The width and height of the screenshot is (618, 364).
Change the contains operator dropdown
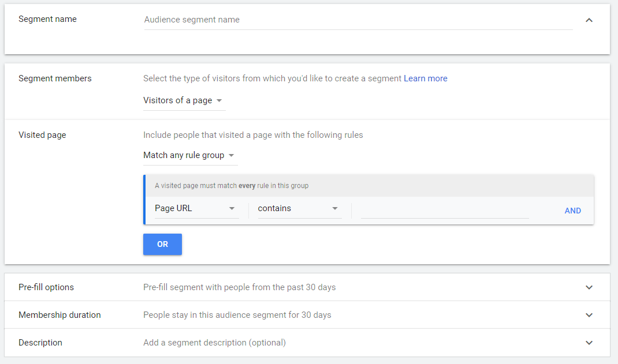(299, 208)
